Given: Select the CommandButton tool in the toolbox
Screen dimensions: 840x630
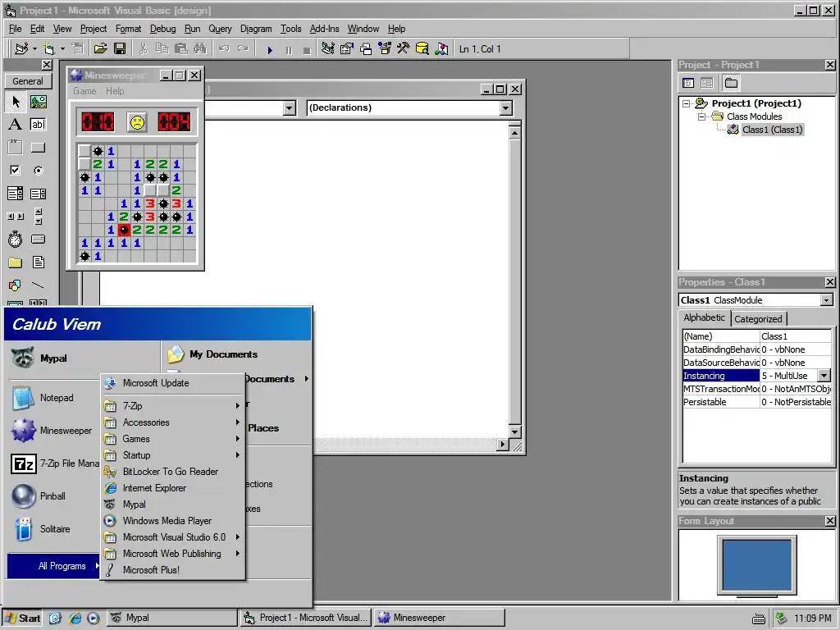Looking at the screenshot, I should (38, 148).
